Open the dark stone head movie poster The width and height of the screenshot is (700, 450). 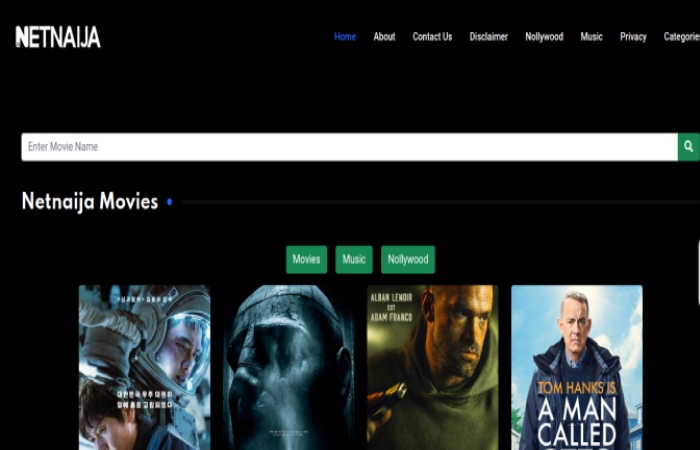click(x=288, y=367)
